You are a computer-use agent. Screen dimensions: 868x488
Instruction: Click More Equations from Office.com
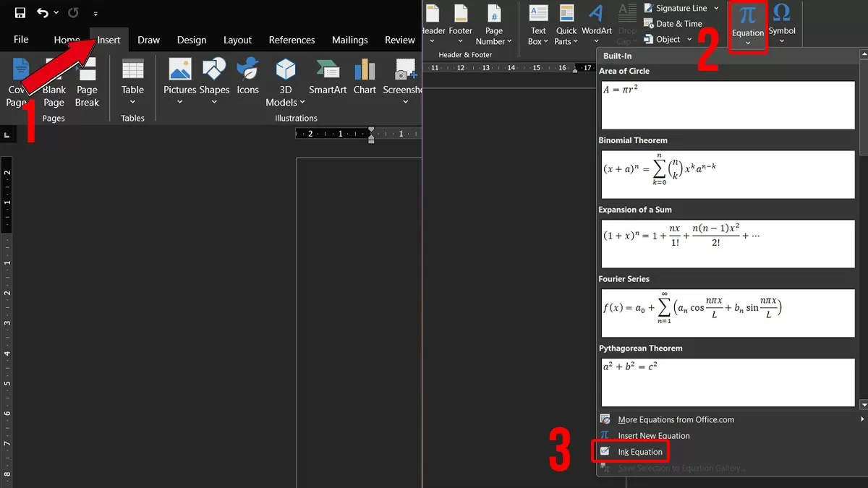coord(676,420)
